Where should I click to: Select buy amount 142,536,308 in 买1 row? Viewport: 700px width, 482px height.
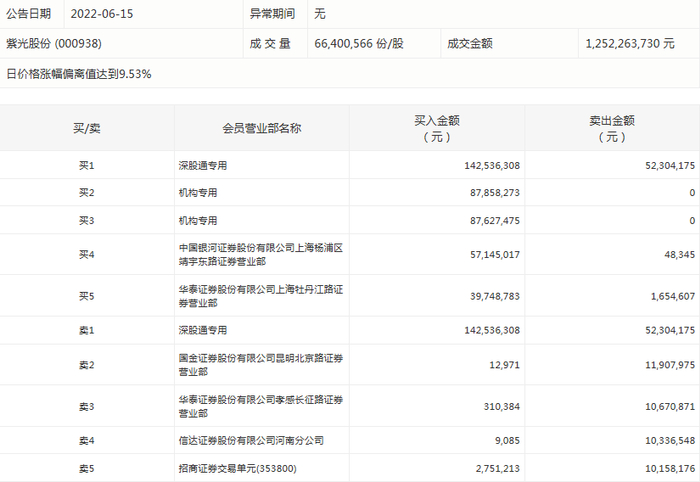(492, 166)
